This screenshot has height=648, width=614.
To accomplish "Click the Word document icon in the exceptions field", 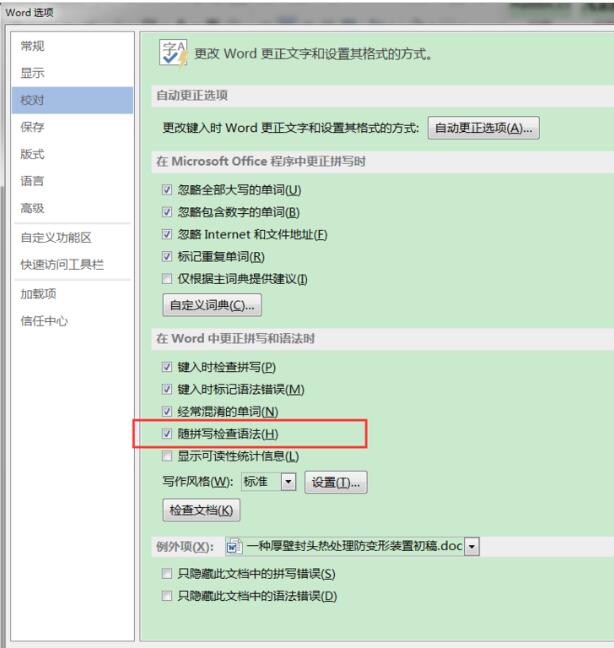I will click(234, 546).
